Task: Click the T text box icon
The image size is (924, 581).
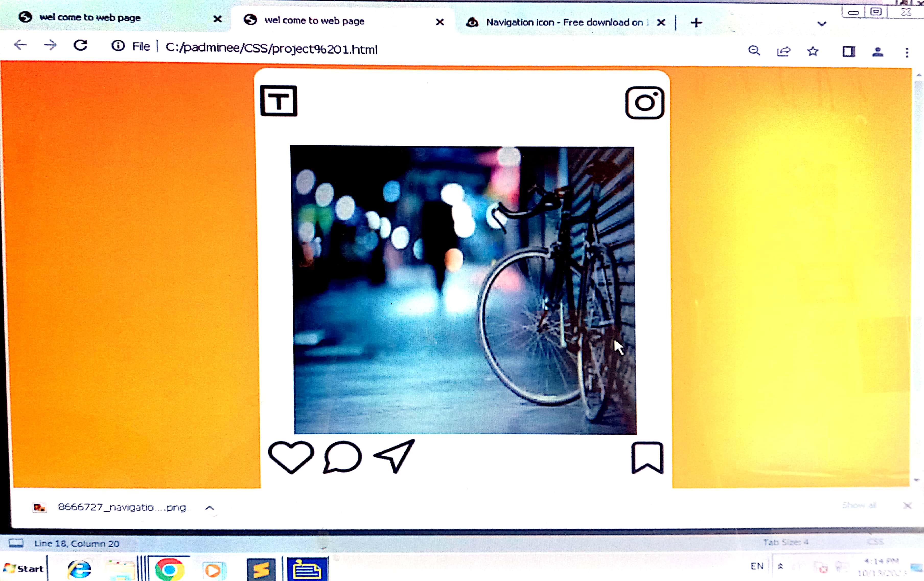Action: pyautogui.click(x=279, y=101)
